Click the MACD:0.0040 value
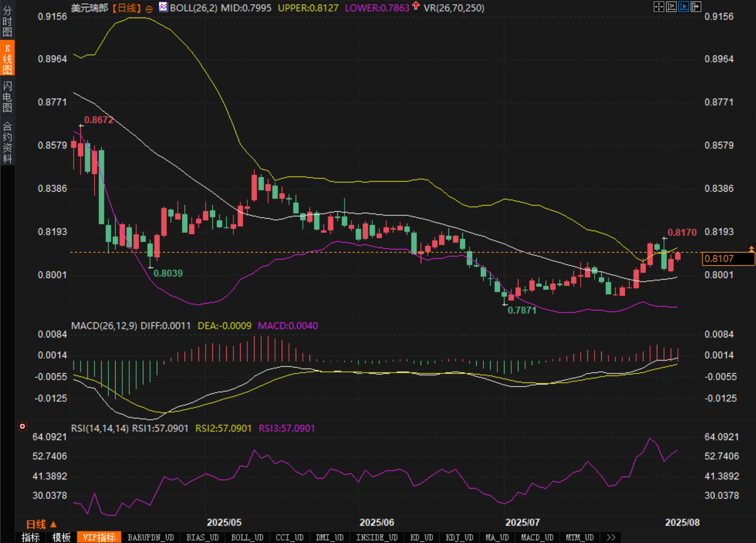Viewport: 756px width, 543px height. [288, 325]
